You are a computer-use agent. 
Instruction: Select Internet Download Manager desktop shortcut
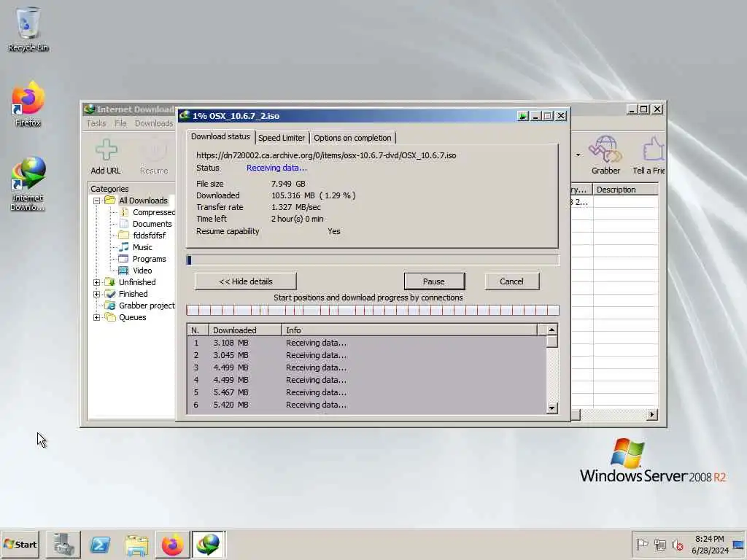click(28, 184)
